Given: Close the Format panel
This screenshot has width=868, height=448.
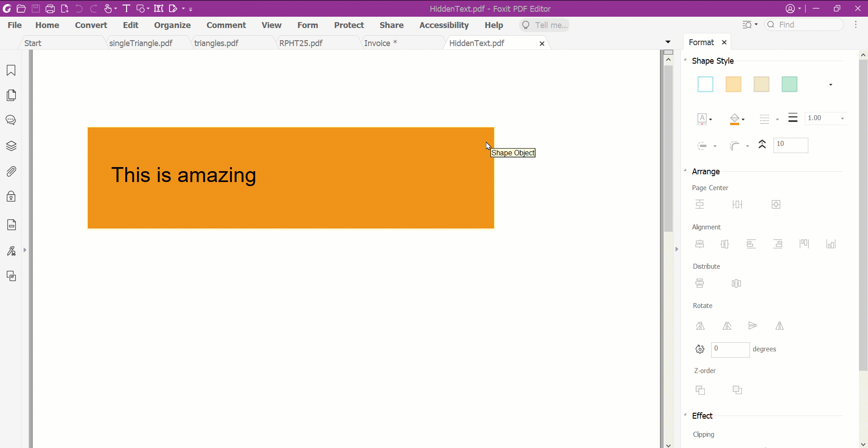Looking at the screenshot, I should coord(724,42).
